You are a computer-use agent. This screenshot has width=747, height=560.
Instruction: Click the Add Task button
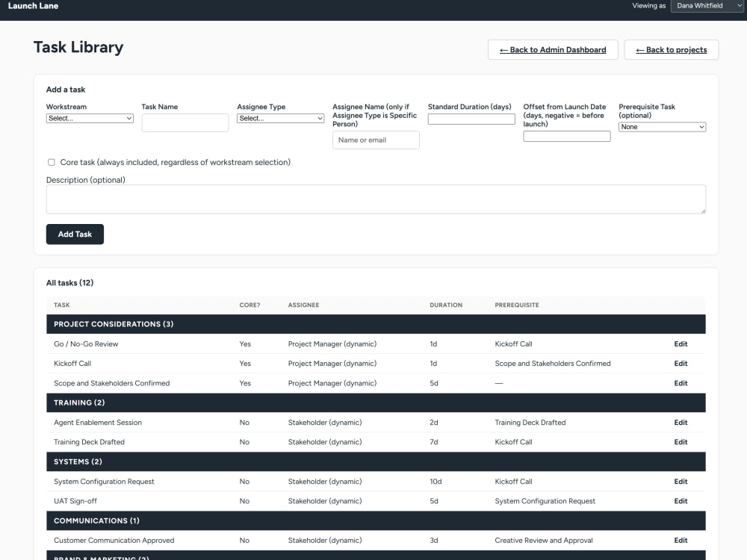(75, 234)
